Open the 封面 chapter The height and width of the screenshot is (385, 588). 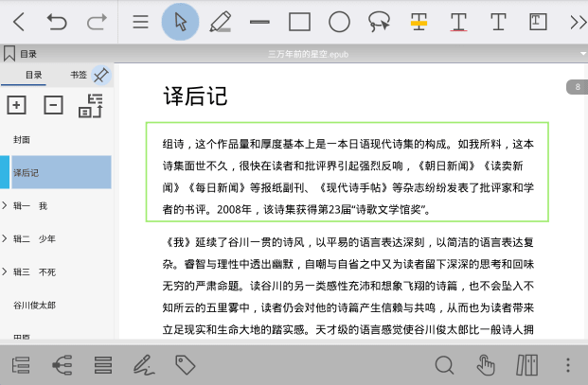(x=22, y=140)
